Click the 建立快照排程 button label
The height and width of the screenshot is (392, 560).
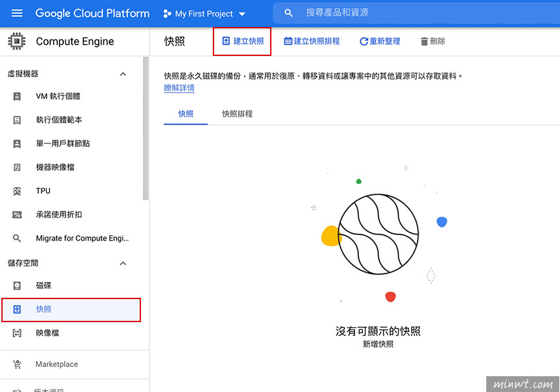(317, 41)
